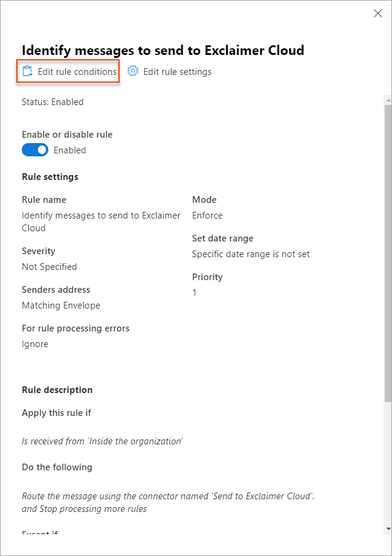Click the gear icon for Edit rule settings

(x=133, y=71)
